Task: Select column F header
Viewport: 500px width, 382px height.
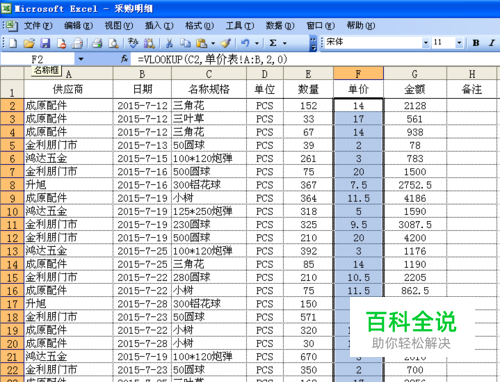Action: [x=358, y=74]
